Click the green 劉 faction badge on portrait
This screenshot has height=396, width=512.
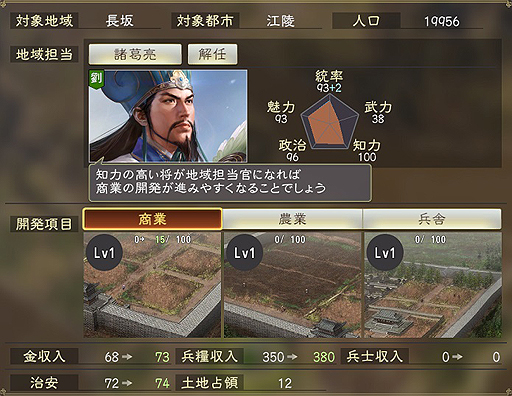pos(97,80)
